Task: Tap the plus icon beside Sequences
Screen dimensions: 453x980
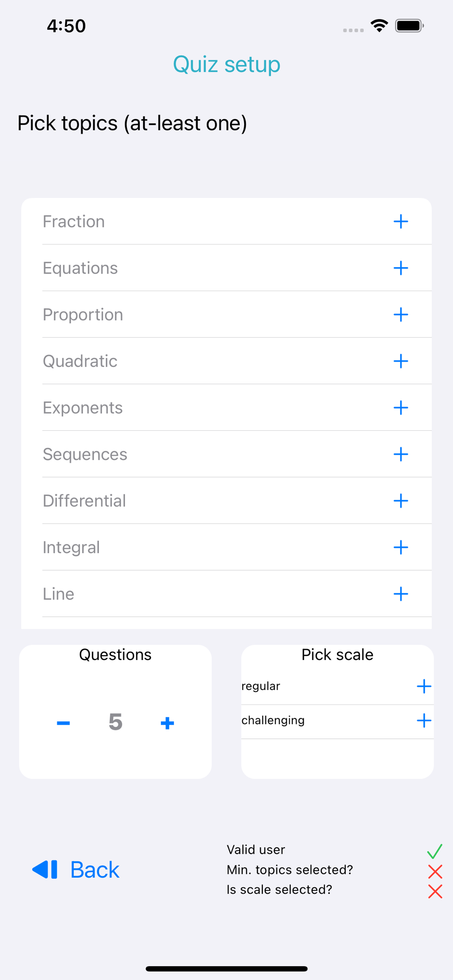Action: [x=401, y=454]
